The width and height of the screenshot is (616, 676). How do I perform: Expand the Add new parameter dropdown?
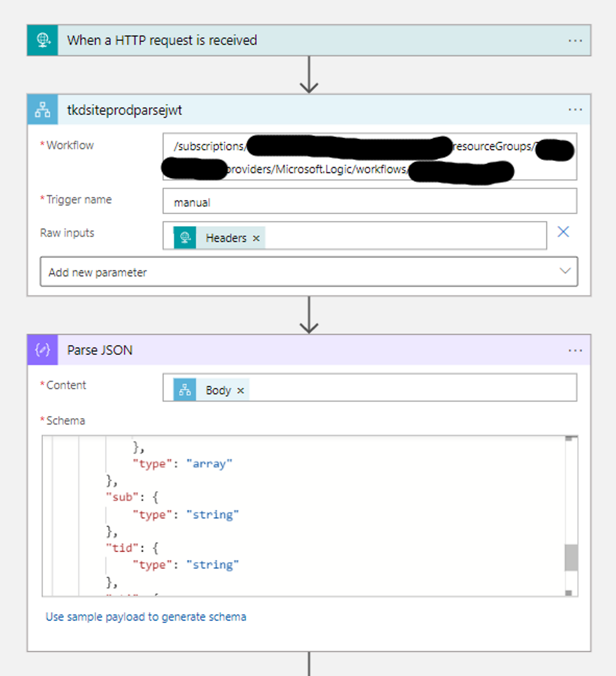[x=565, y=271]
